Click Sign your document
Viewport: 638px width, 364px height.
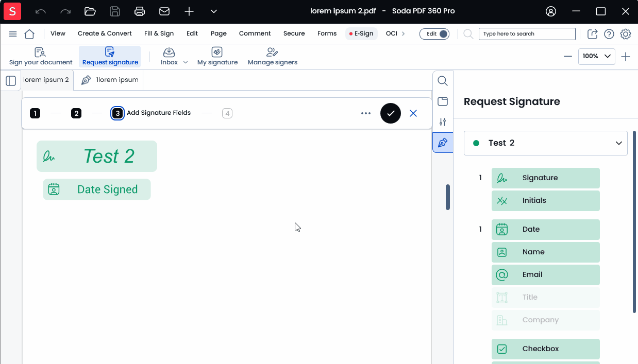(41, 57)
